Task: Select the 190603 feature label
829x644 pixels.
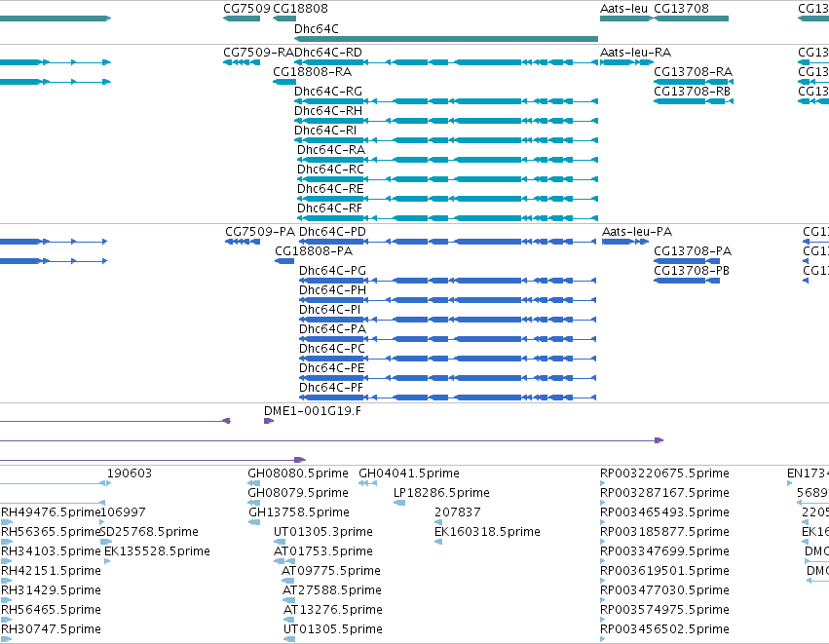Action: tap(130, 474)
